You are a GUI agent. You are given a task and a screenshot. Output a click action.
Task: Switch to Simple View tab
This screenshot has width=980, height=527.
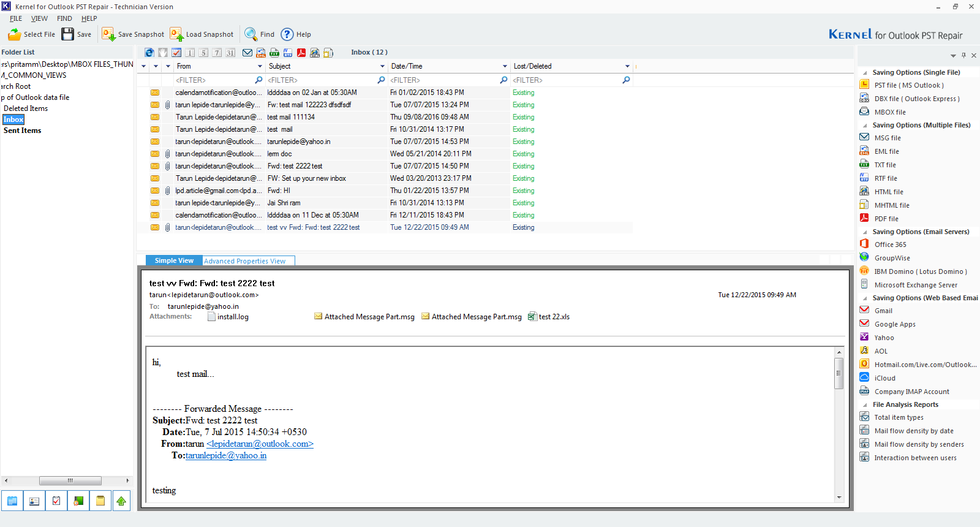[x=174, y=260]
